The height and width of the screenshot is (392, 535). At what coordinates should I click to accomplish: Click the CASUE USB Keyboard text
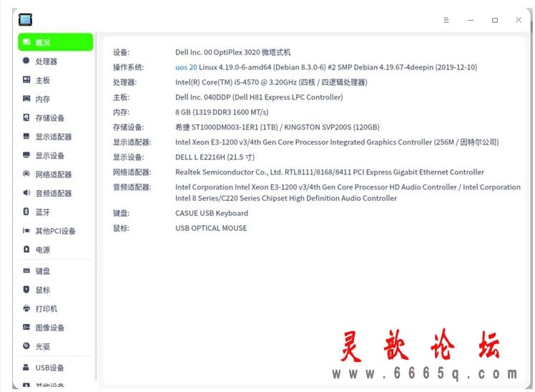212,213
